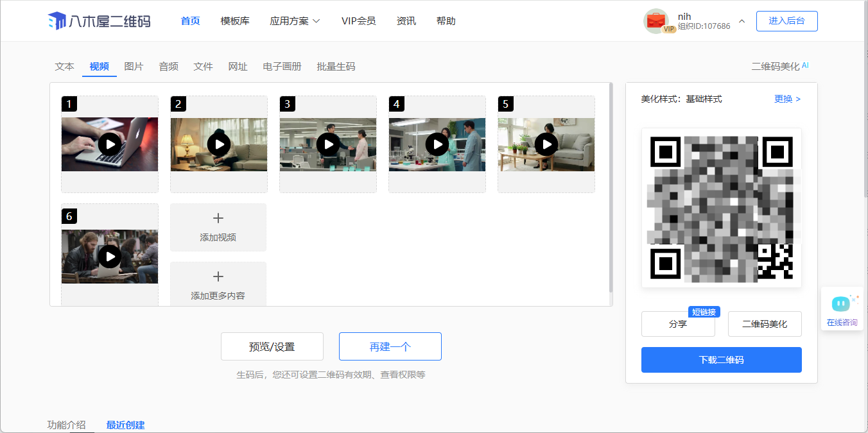Play video 2 with the lamp scene

tap(219, 144)
